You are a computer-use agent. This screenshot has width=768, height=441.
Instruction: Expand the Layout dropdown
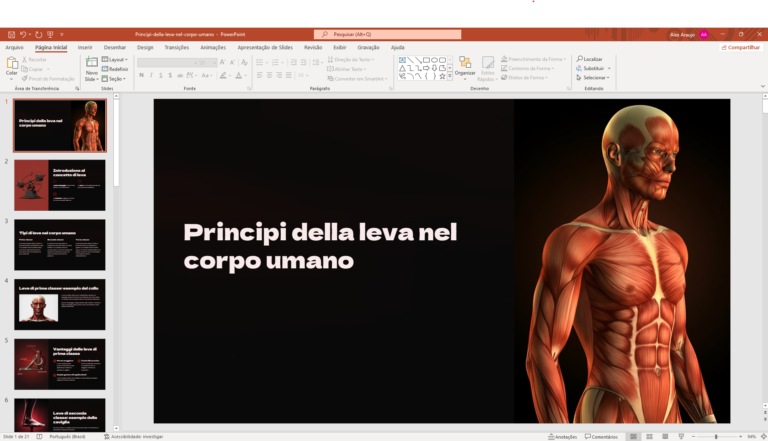pos(117,59)
